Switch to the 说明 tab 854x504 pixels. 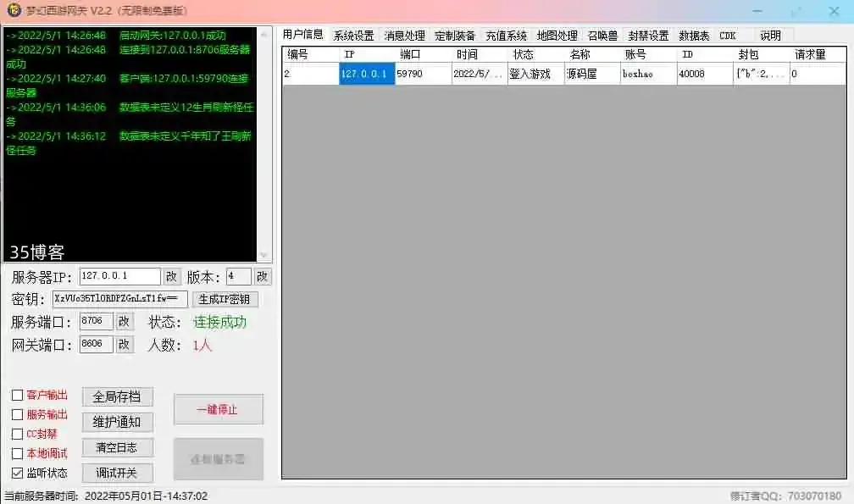coord(770,36)
